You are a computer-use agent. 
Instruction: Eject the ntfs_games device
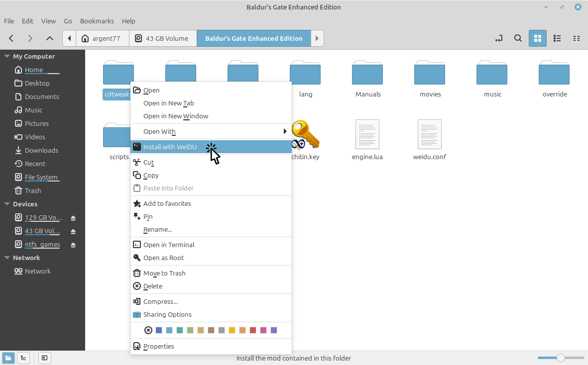(73, 245)
